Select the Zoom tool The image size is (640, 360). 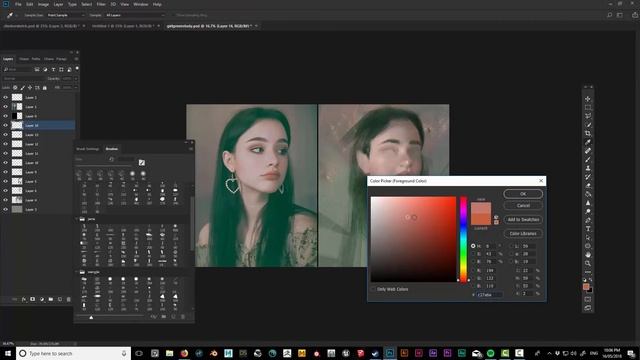click(x=588, y=263)
